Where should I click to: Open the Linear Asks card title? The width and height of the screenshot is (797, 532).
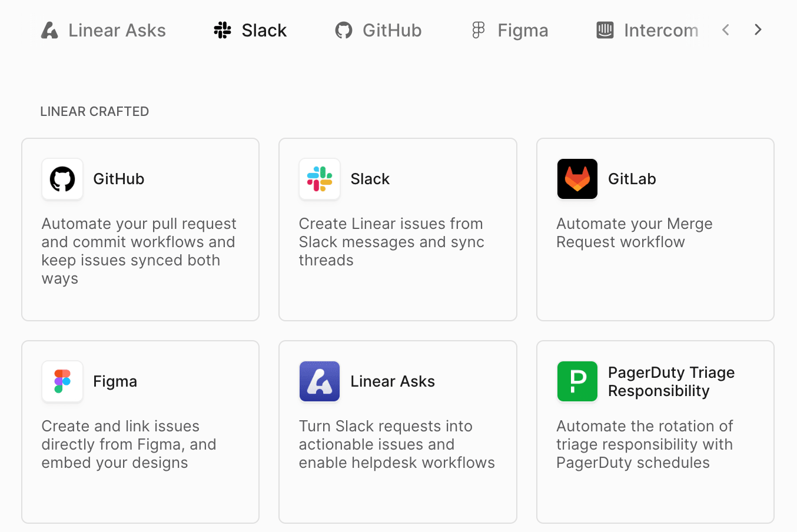tap(393, 381)
